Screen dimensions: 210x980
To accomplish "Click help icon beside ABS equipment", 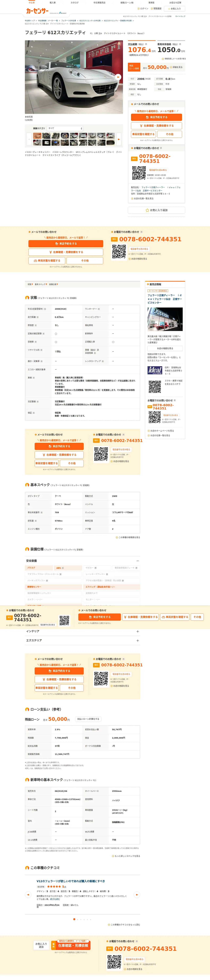I will 63,568.
